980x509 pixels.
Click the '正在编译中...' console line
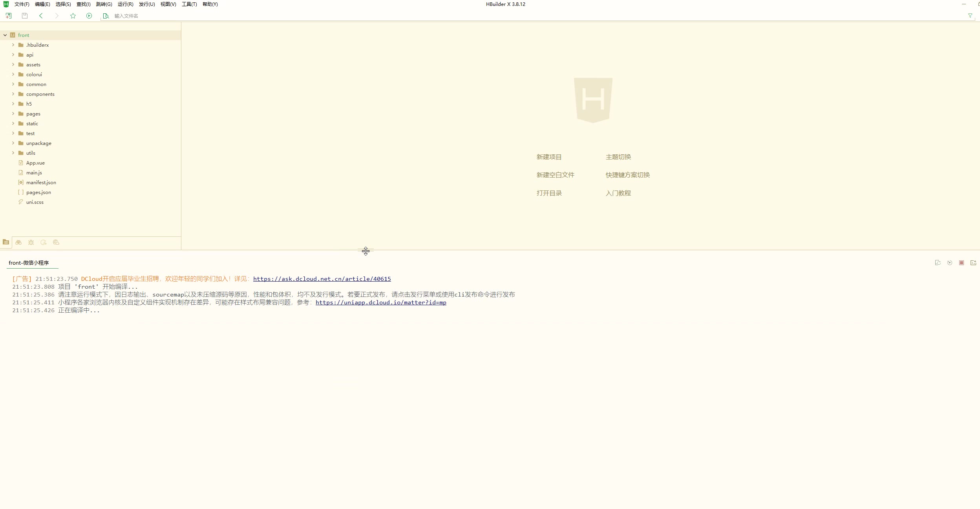[79, 310]
